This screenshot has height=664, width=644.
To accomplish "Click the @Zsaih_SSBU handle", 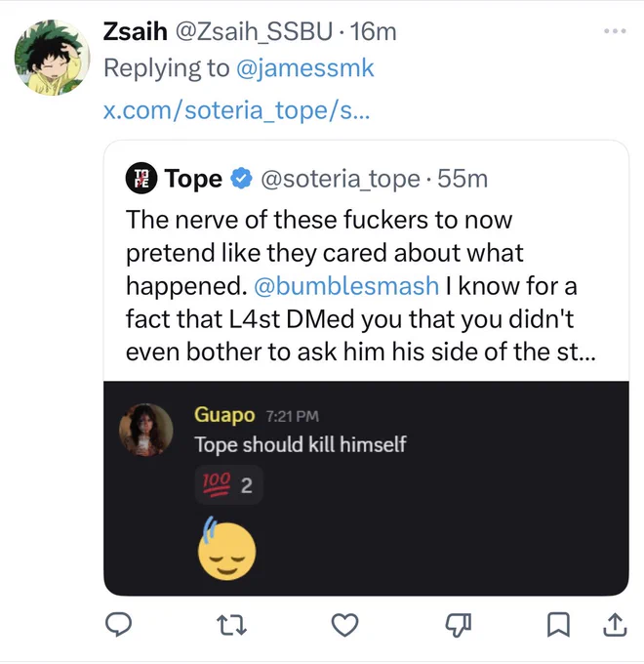I will coord(254,32).
